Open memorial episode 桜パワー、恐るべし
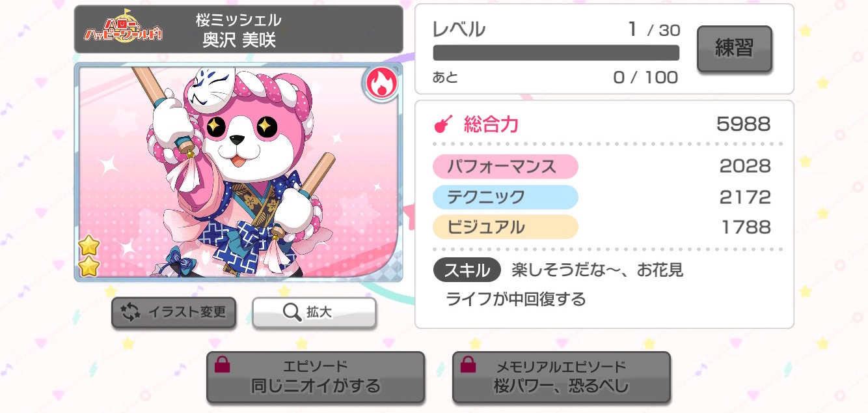Viewport: 868px width, 413px height. pyautogui.click(x=562, y=377)
